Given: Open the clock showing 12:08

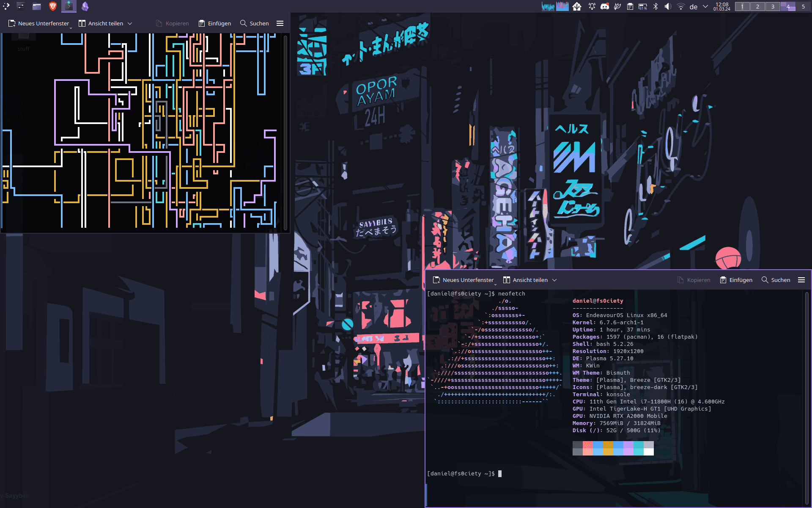Looking at the screenshot, I should coord(722,6).
